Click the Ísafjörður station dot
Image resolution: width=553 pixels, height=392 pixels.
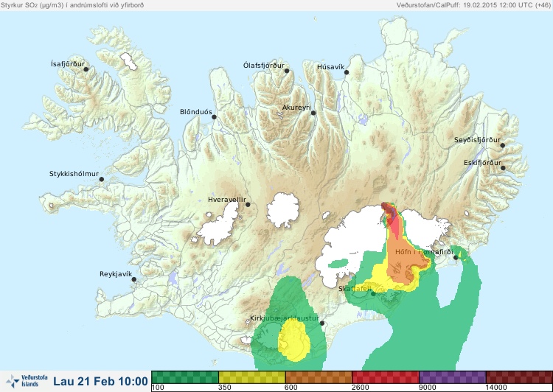pyautogui.click(x=86, y=69)
